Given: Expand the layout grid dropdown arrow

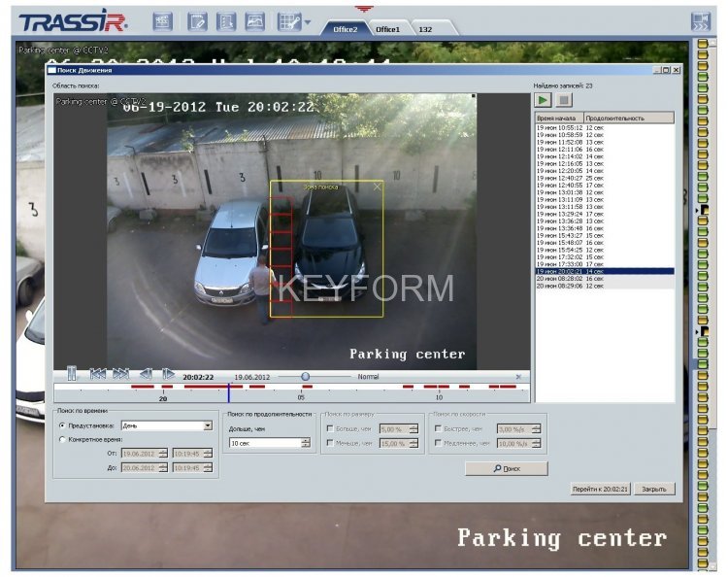Looking at the screenshot, I should [x=308, y=21].
